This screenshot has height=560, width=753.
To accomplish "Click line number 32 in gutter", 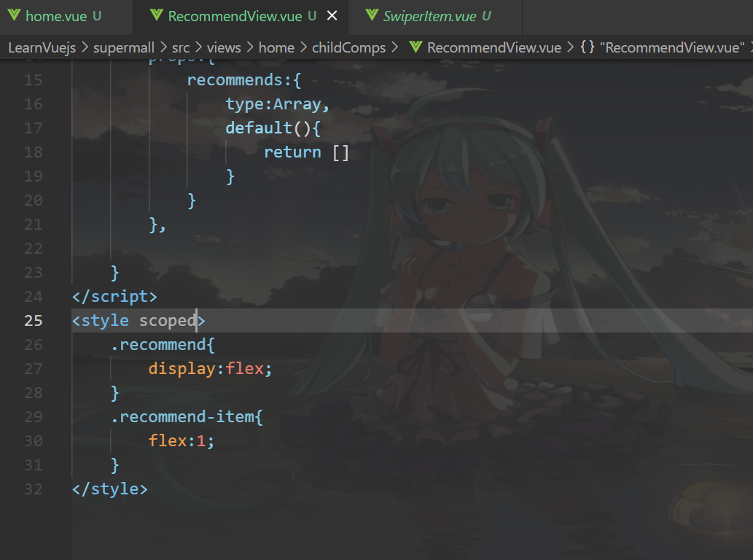I will pos(33,489).
